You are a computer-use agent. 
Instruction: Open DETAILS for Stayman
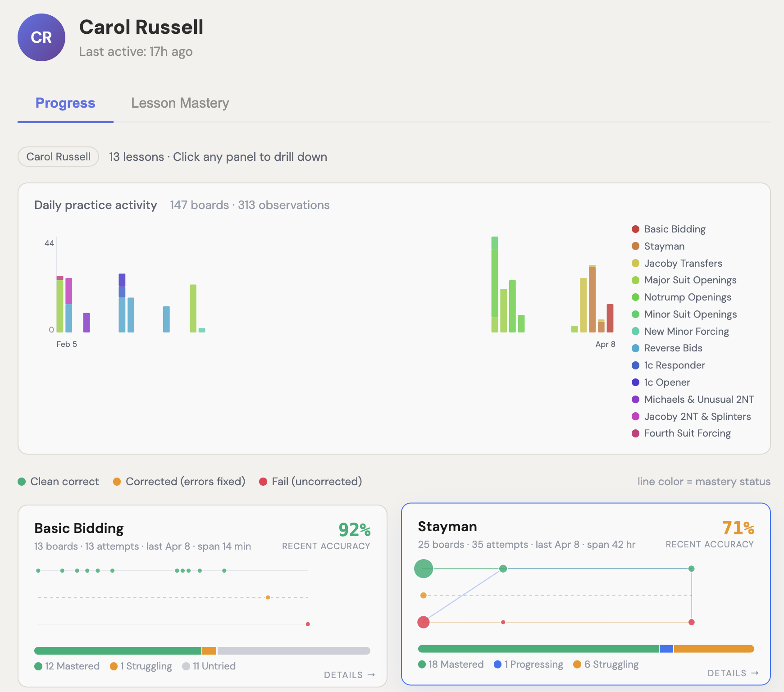click(x=733, y=673)
